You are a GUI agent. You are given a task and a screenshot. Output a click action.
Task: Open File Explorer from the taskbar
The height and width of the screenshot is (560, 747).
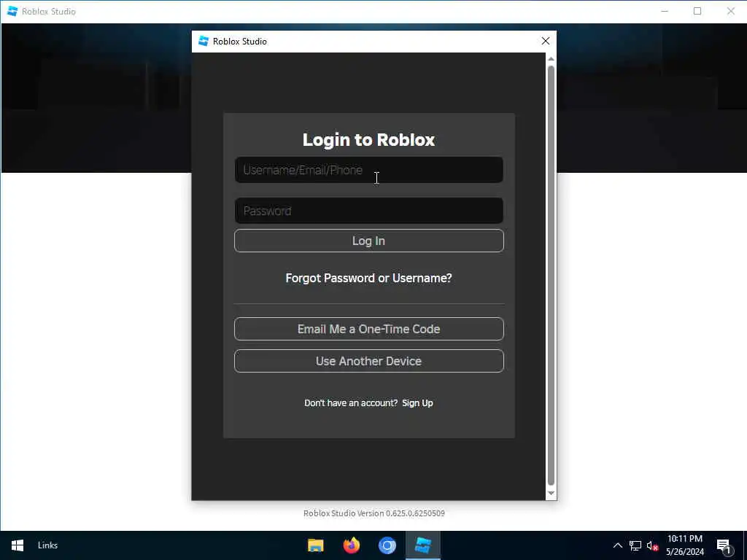click(x=315, y=545)
